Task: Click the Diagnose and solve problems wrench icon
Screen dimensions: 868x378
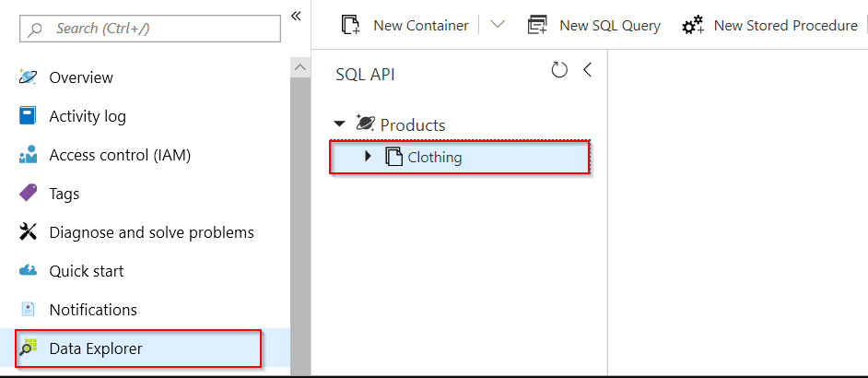Action: click(28, 232)
